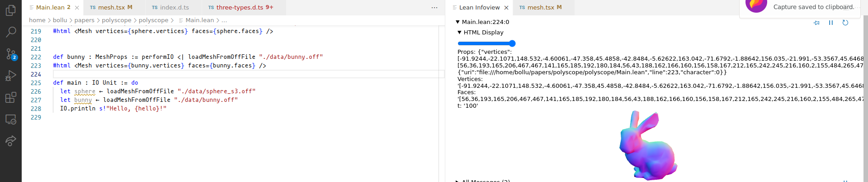This screenshot has width=868, height=182.
Task: Click the 'Props: {"vertices":' text in Infoview
Action: tap(485, 52)
